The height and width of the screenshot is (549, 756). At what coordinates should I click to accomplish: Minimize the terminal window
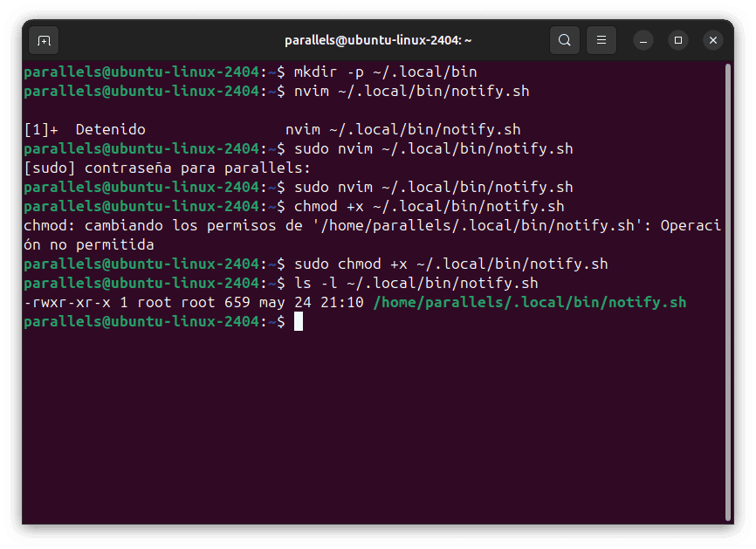643,40
